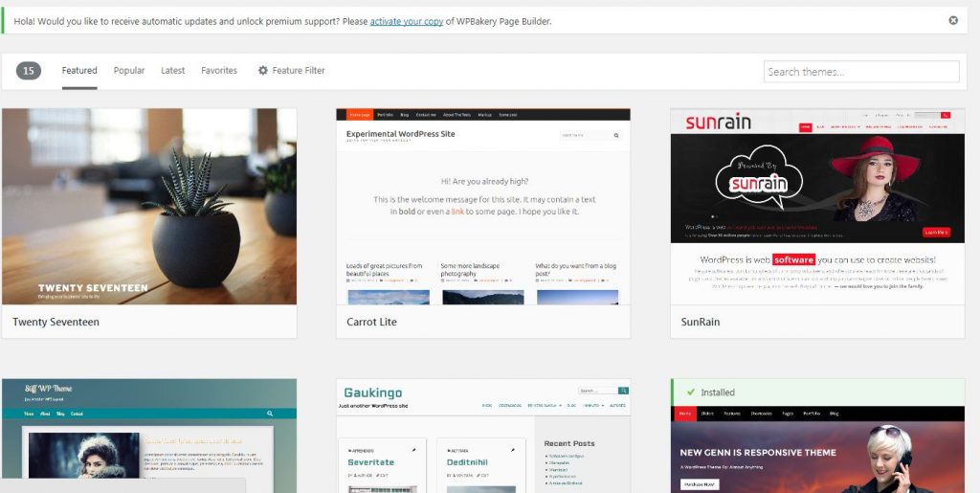Screen dimensions: 980x493
Task: Click the green Installed checkmark icon
Action: [691, 392]
